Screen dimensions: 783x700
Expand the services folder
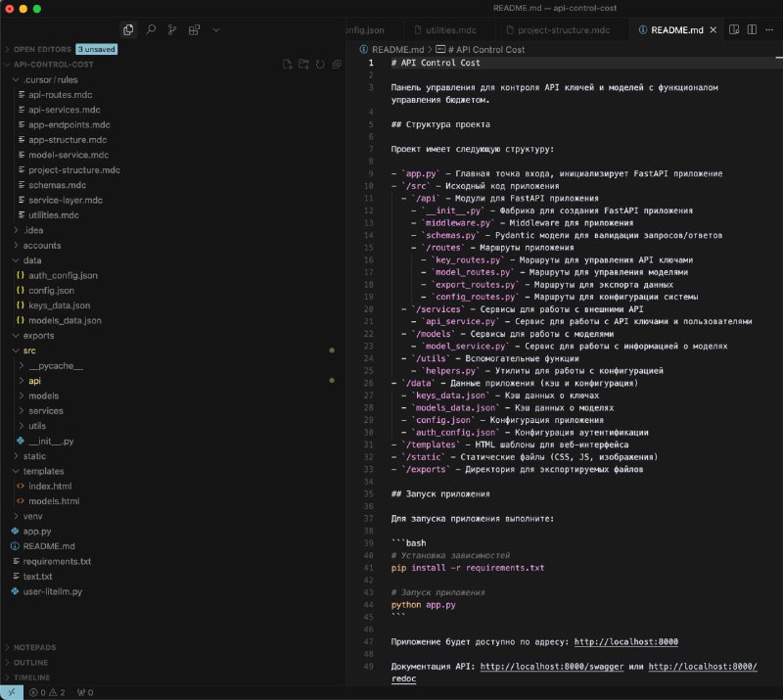45,411
